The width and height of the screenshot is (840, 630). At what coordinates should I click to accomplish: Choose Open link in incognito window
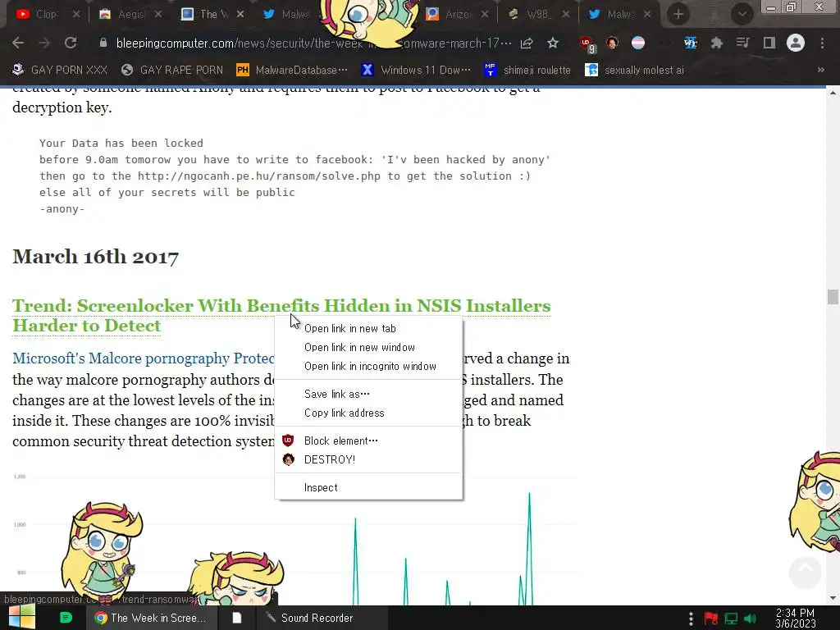pos(368,367)
